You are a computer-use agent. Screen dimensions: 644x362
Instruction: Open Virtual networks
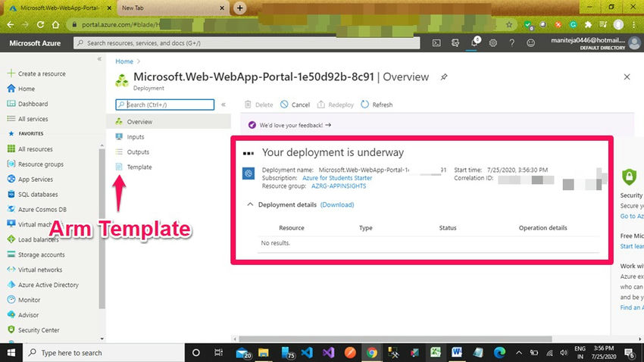(35, 270)
